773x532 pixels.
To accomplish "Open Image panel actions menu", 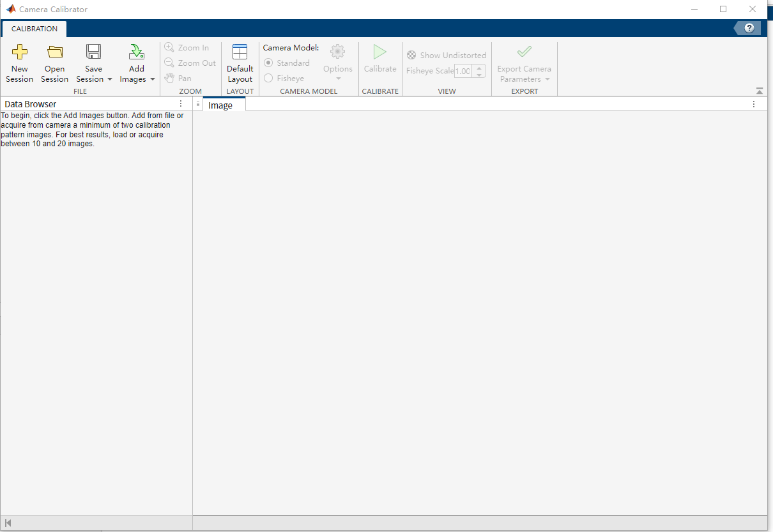I will point(754,104).
